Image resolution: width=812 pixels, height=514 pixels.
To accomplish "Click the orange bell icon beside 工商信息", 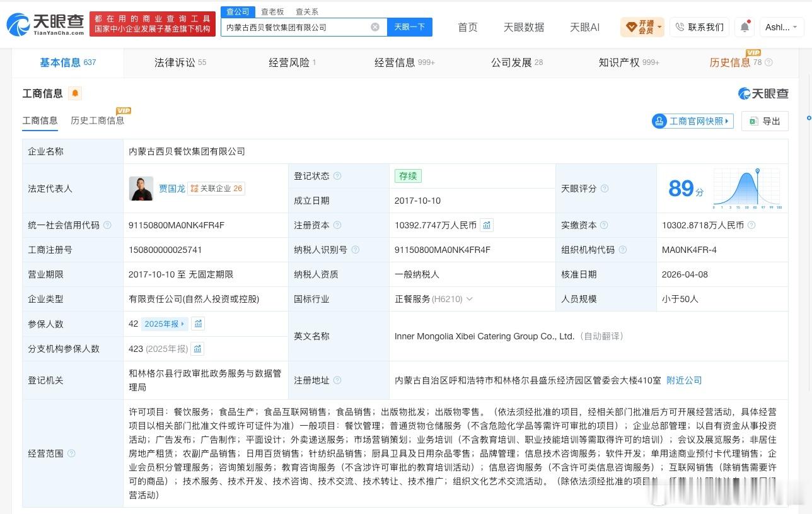I will point(75,93).
